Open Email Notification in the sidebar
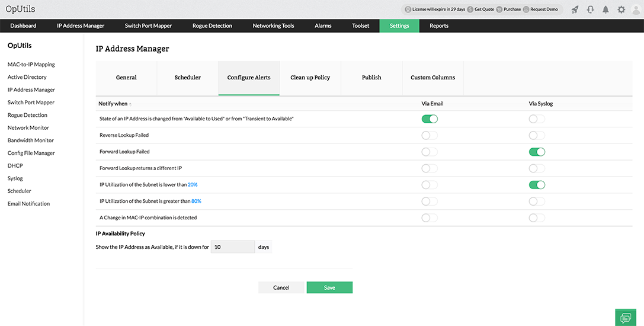This screenshot has width=644, height=326. tap(29, 204)
